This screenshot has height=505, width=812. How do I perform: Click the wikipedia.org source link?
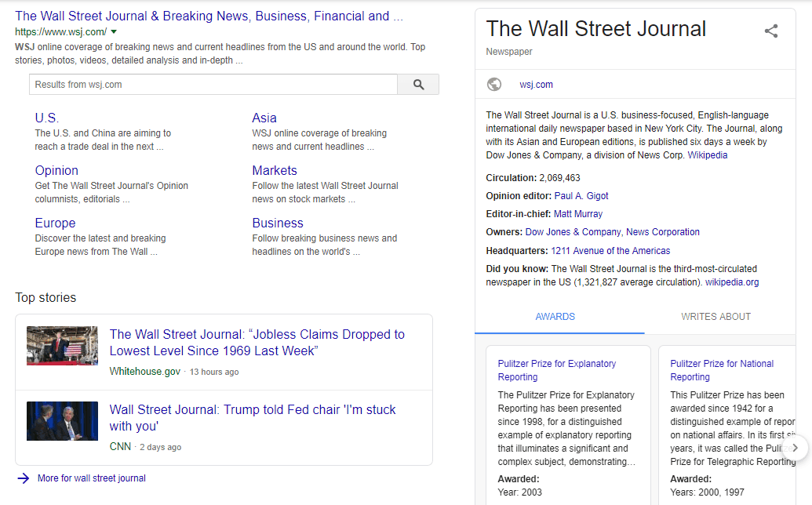tap(731, 282)
